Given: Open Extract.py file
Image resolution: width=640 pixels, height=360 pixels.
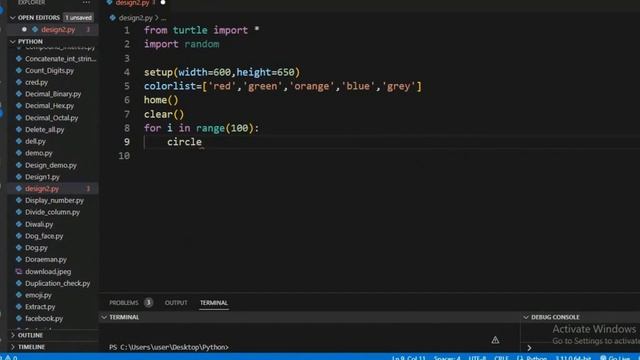Looking at the screenshot, I should tap(40, 307).
